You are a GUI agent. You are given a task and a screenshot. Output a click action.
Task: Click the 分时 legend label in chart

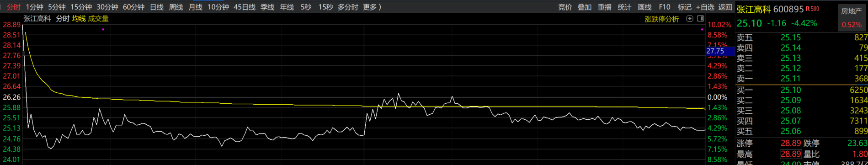(63, 19)
